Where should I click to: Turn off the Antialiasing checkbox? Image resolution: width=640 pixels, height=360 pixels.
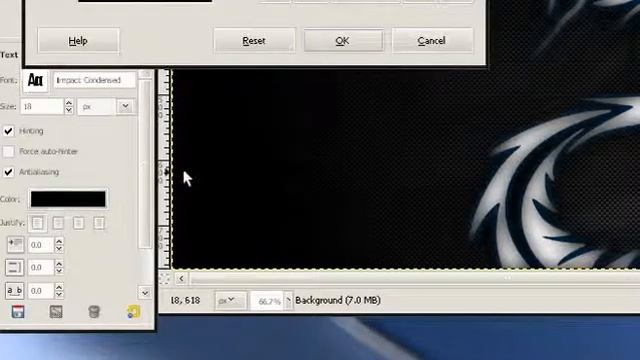[9, 172]
